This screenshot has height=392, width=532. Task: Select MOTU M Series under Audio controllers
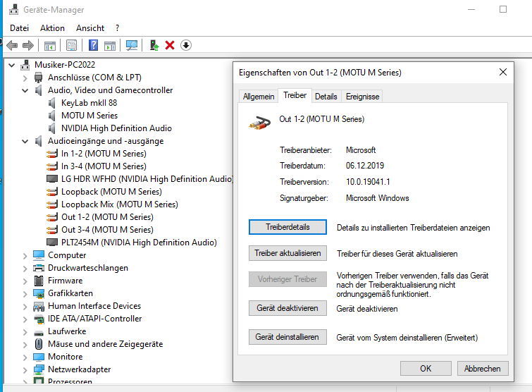click(x=89, y=116)
